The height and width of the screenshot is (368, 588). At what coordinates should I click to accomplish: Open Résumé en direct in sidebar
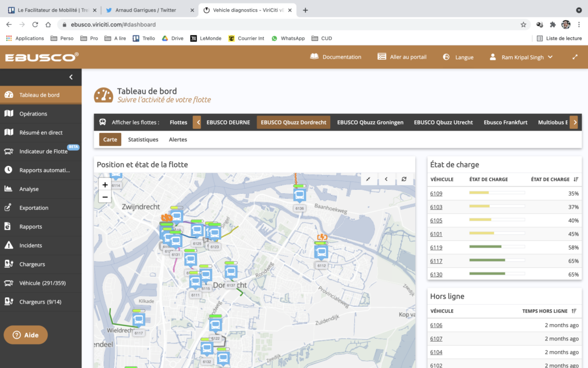(41, 133)
